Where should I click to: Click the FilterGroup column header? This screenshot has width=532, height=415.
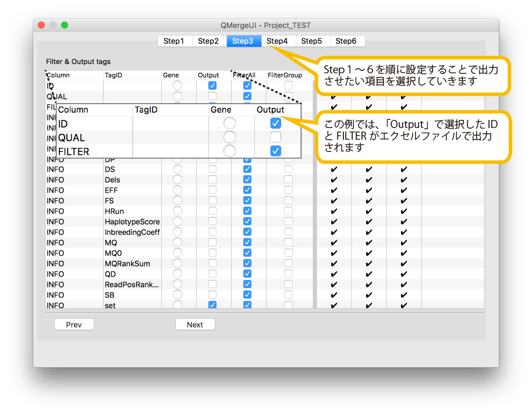click(x=285, y=75)
